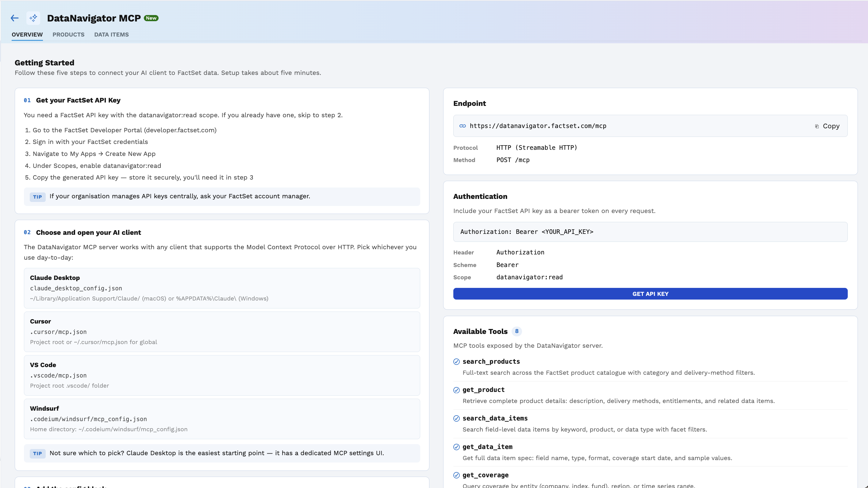Click the Available Tools count badge 8
Image resolution: width=868 pixels, height=488 pixels.
tap(517, 331)
